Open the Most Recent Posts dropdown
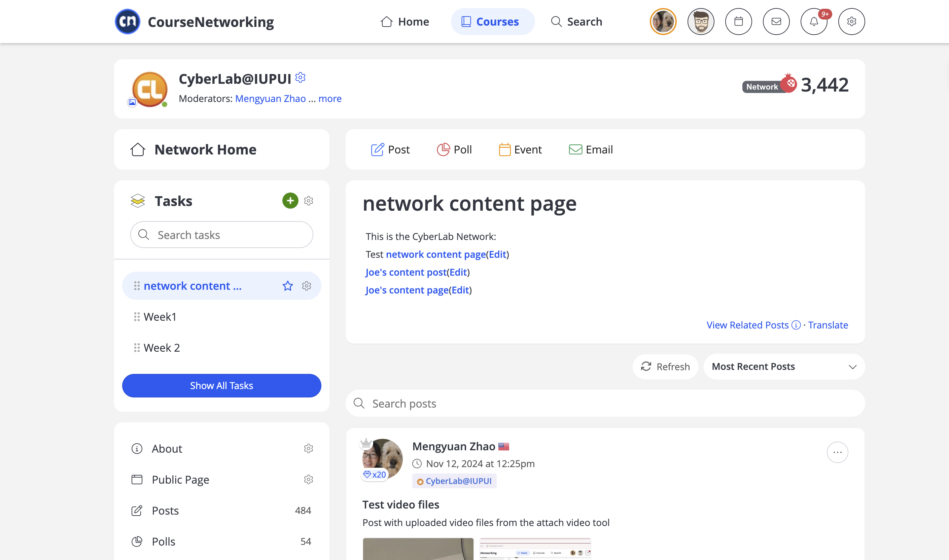The height and width of the screenshot is (560, 949). tap(784, 366)
